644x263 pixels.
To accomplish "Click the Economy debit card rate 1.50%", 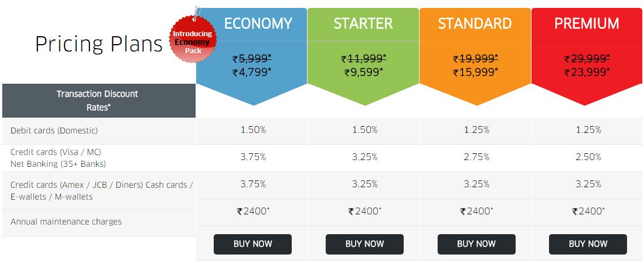I will (253, 130).
